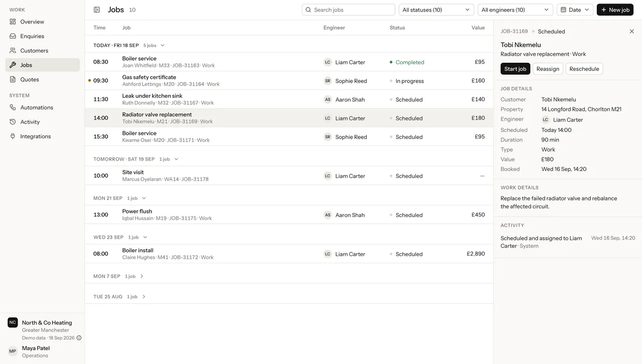Click the Quotes document icon
Screen dimensions: 642x364
click(x=13, y=79)
